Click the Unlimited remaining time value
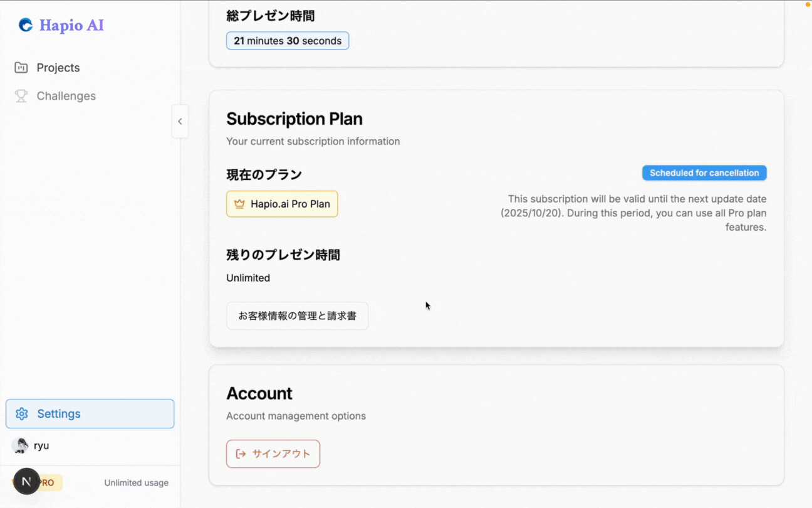The image size is (812, 508). (248, 278)
